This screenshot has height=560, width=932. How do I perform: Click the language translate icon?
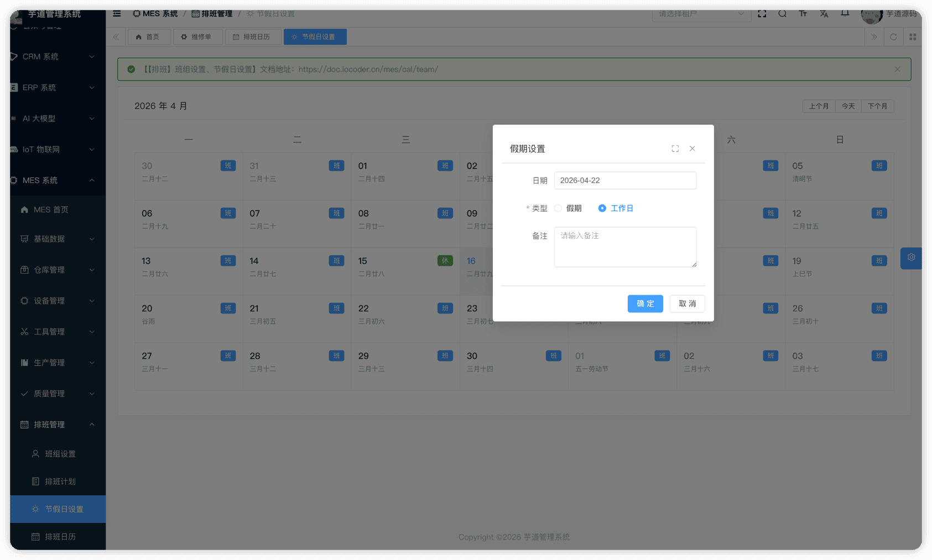pos(824,14)
